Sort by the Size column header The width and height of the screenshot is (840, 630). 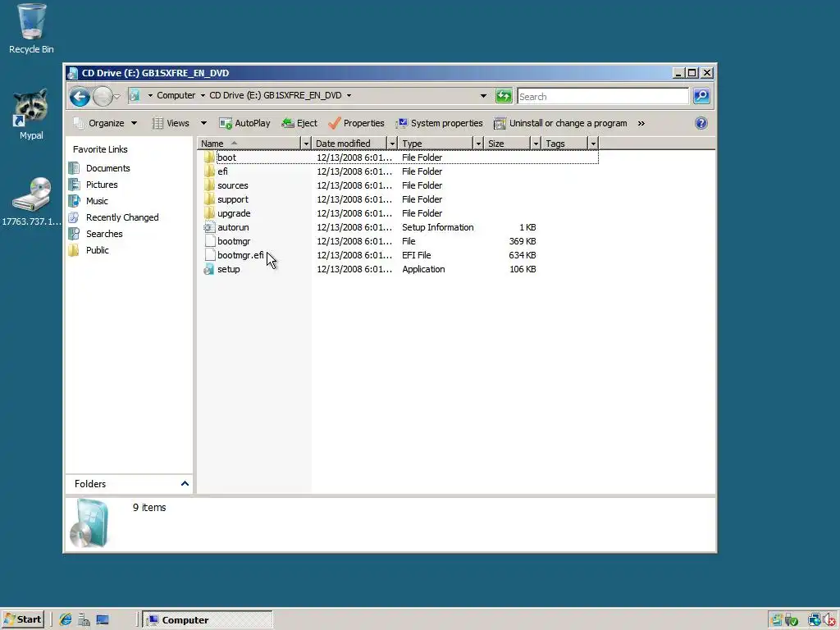pyautogui.click(x=507, y=144)
